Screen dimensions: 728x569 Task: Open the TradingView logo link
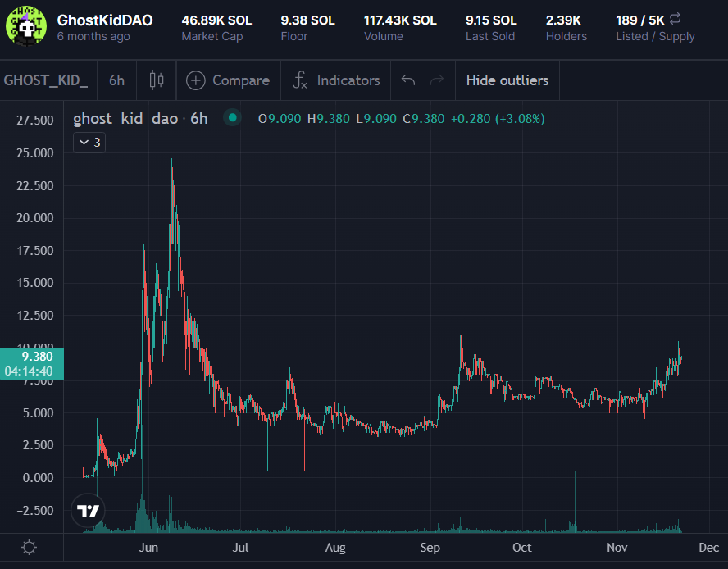click(88, 511)
